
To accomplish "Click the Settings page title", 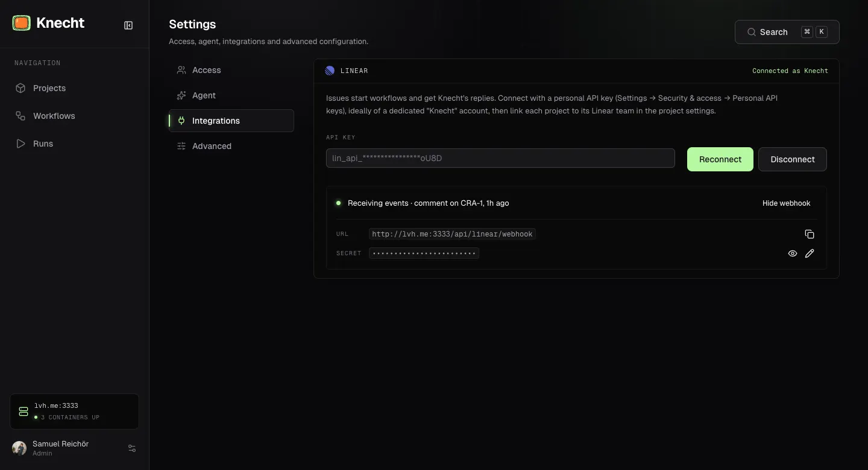I will pos(192,24).
